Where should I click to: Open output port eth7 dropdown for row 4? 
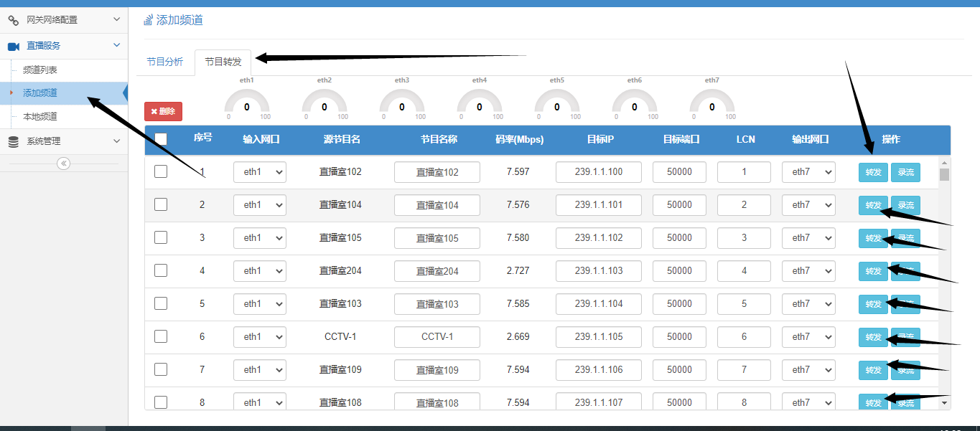point(808,271)
